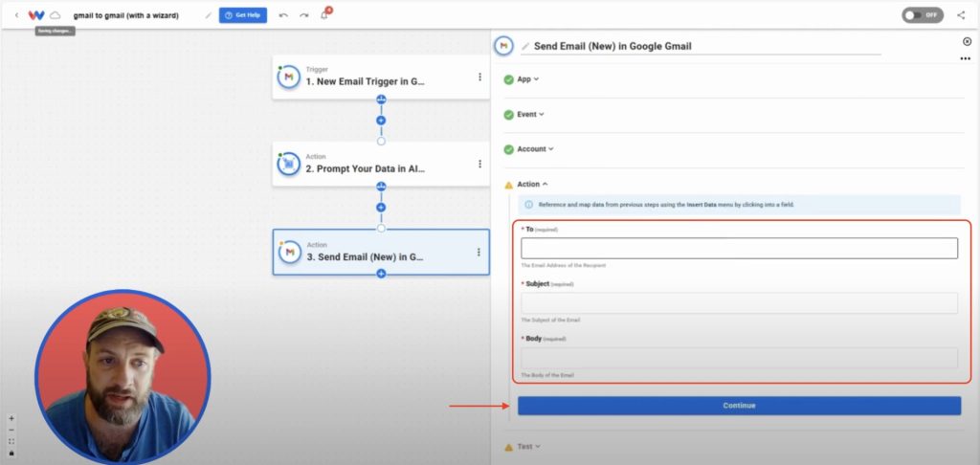This screenshot has width=980, height=465.
Task: Select the New Email Trigger step
Action: (381, 77)
